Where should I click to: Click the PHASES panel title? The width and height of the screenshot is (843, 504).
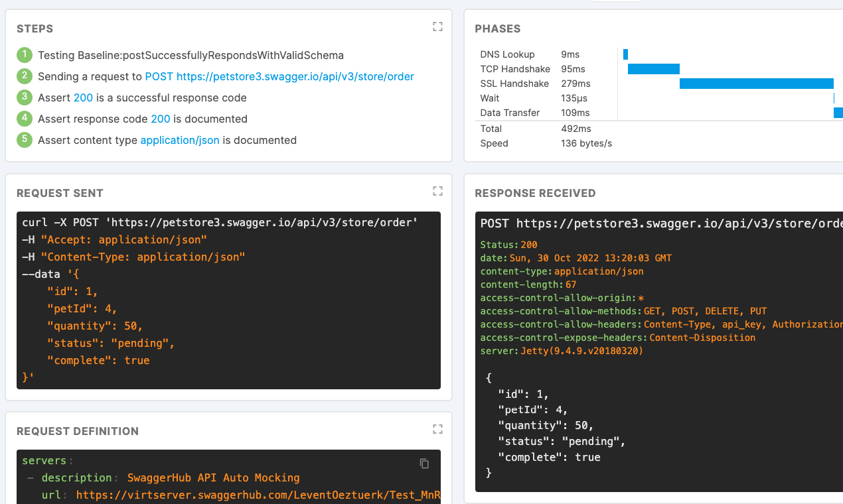click(498, 29)
